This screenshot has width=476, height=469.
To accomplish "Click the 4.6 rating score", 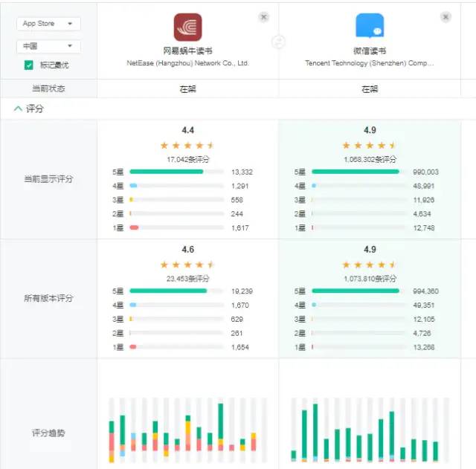I will click(x=188, y=250).
